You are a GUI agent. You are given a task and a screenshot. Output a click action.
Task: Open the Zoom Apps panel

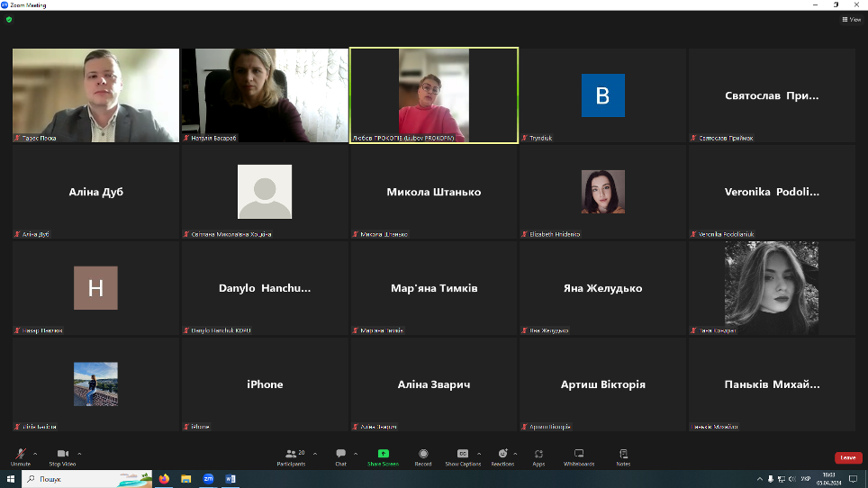click(x=538, y=454)
